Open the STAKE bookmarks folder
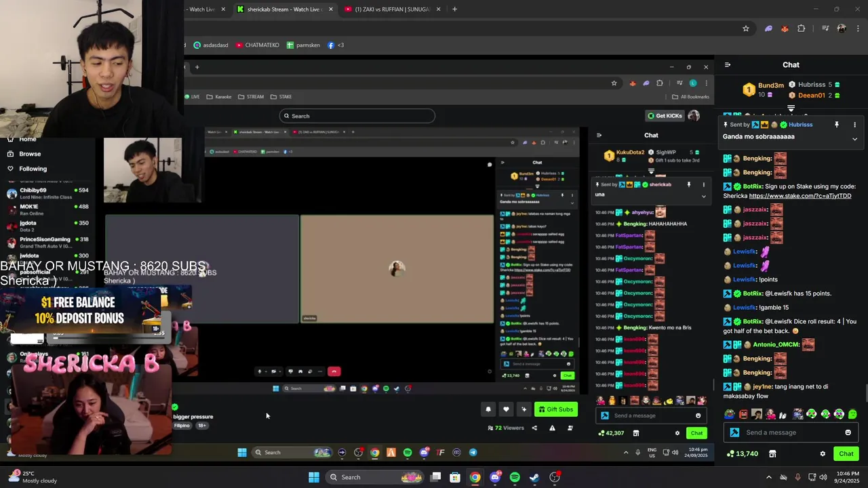 pos(281,97)
